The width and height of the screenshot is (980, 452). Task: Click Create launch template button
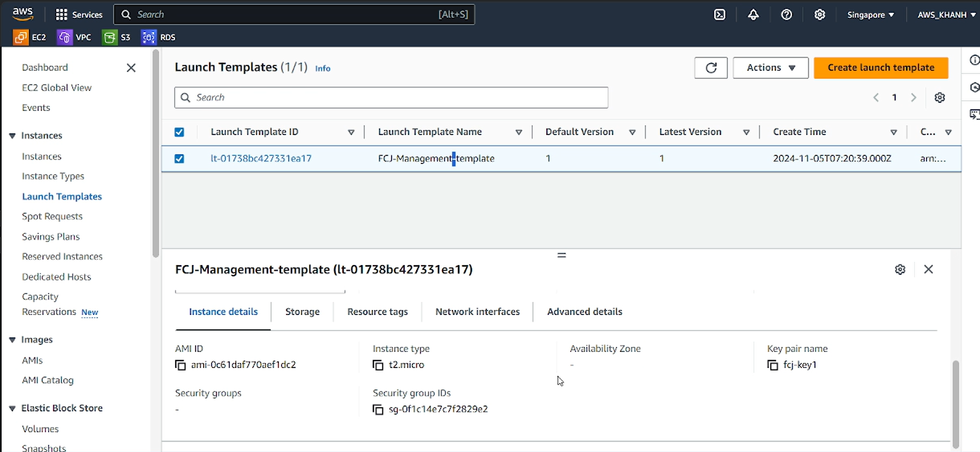(x=881, y=67)
